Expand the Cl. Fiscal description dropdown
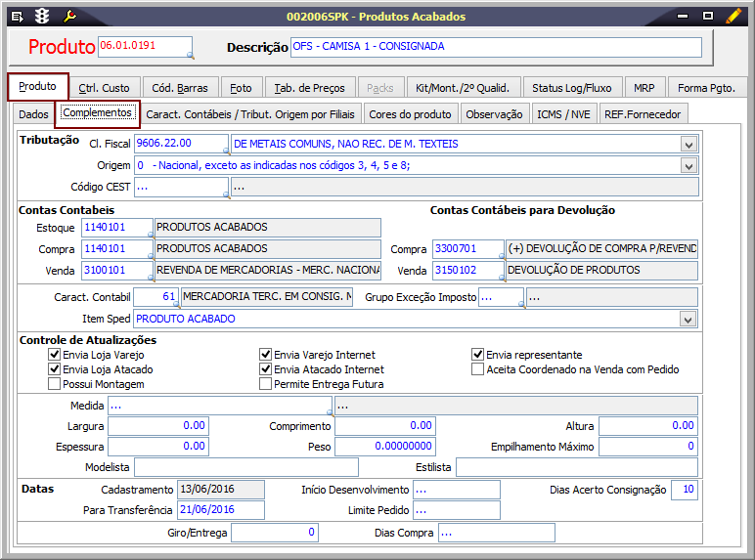Screen dimensions: 755x560 click(689, 145)
